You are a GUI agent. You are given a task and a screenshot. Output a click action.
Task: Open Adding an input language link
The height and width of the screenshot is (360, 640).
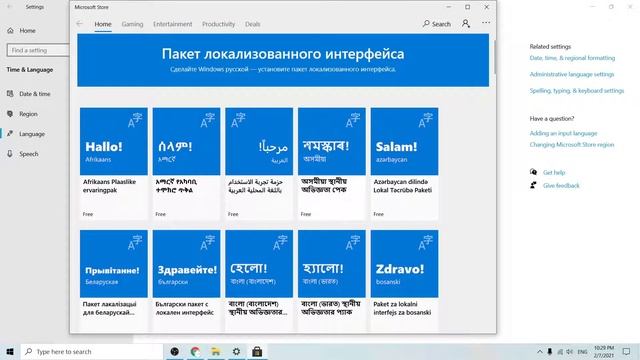[563, 133]
